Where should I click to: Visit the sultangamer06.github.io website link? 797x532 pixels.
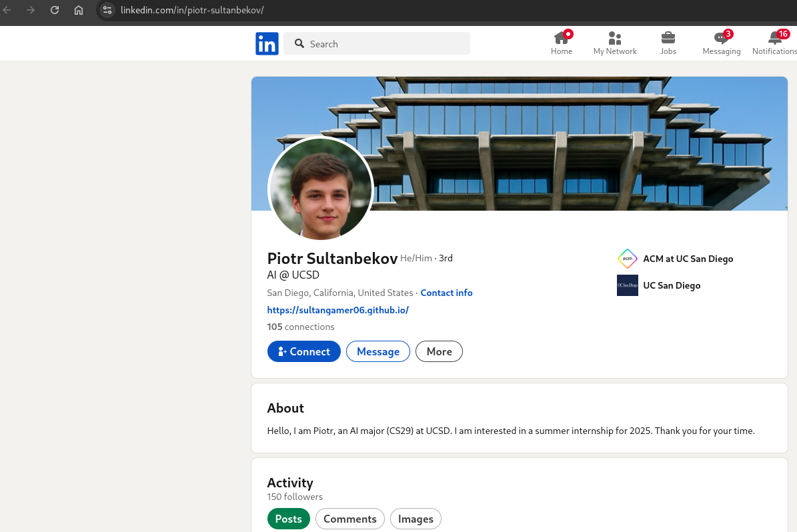point(337,310)
